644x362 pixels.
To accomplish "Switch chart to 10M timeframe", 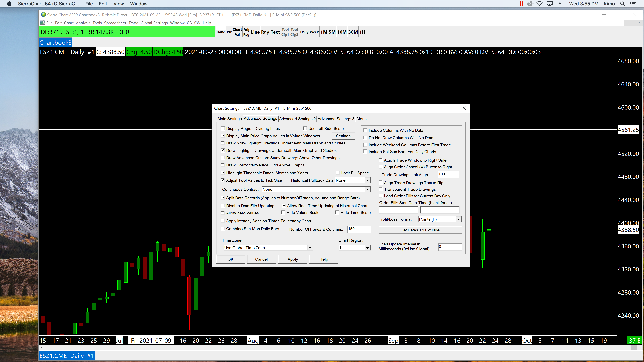I will (342, 32).
